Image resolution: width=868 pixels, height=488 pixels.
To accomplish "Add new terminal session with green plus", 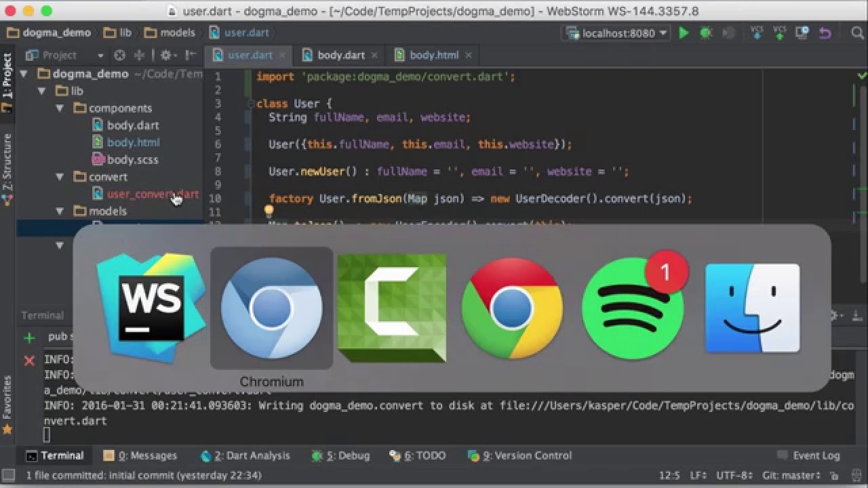I will (x=29, y=338).
